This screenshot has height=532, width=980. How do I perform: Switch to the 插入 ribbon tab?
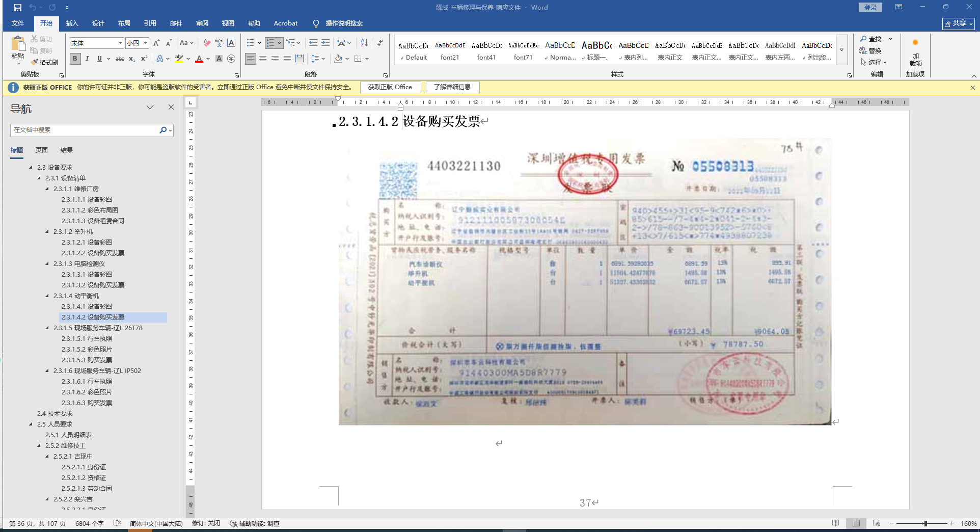72,23
